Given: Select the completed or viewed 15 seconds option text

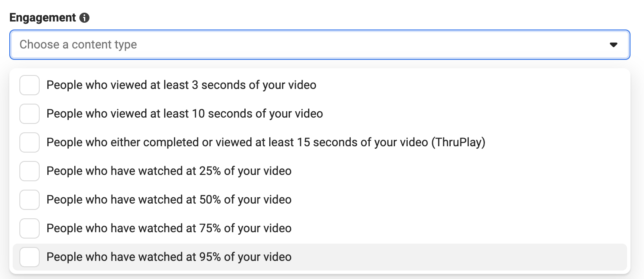Looking at the screenshot, I should [266, 142].
